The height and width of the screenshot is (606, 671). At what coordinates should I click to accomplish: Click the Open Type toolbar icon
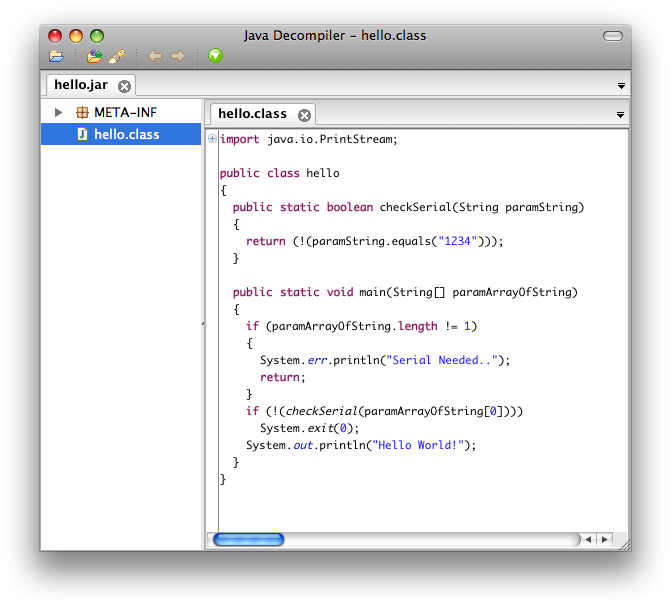94,56
